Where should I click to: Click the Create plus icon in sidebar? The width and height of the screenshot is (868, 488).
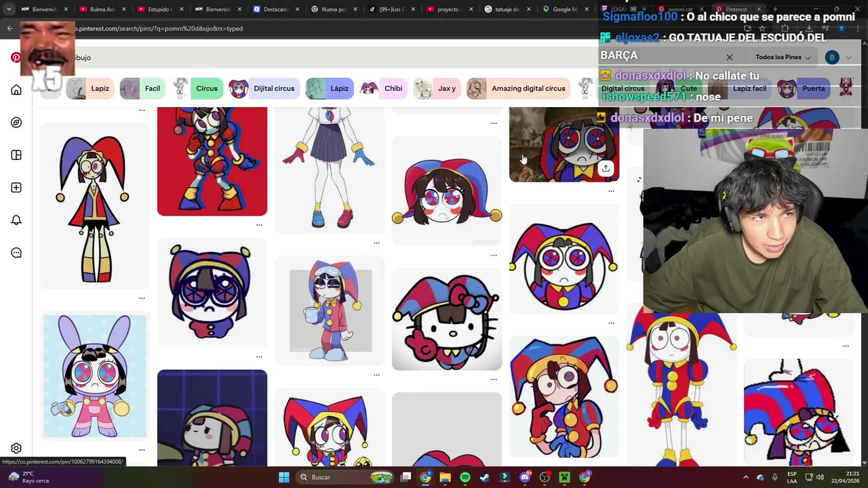point(16,188)
